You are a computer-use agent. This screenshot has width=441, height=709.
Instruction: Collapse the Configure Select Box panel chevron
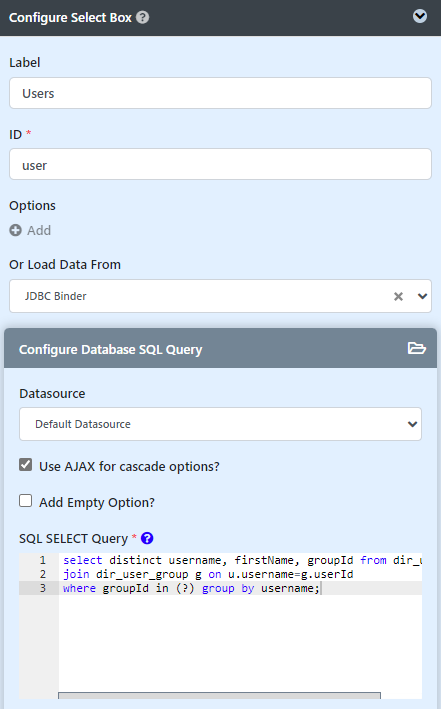[420, 16]
